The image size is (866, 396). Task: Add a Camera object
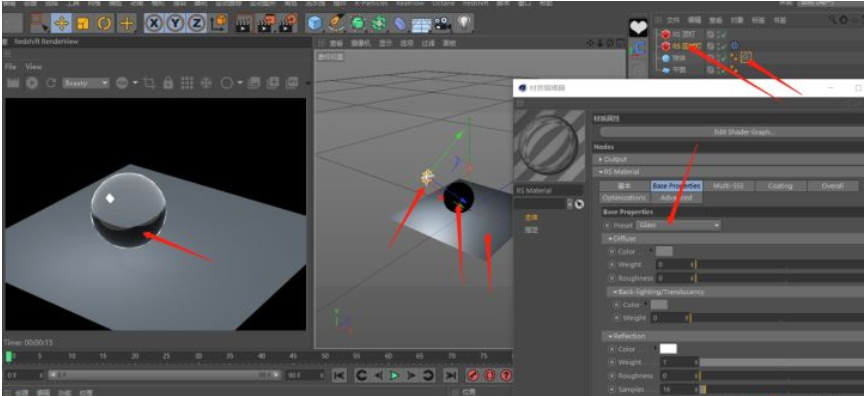click(x=442, y=23)
